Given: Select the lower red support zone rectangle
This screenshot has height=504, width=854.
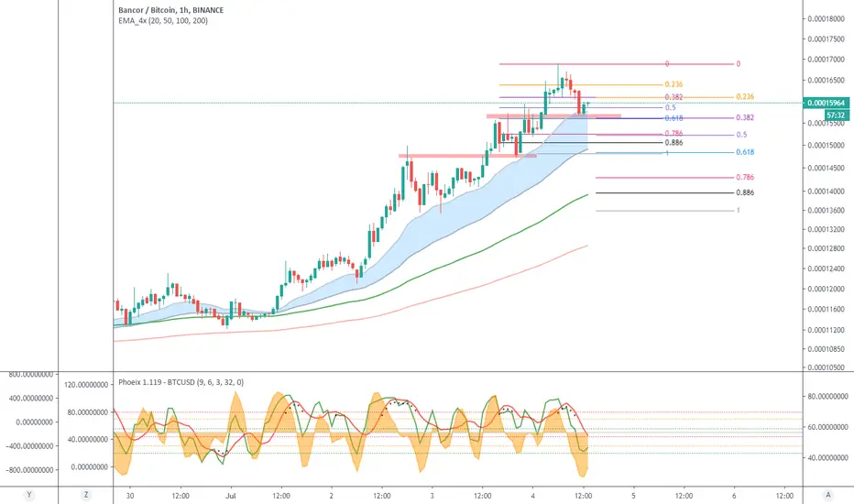Looking at the screenshot, I should click(467, 156).
